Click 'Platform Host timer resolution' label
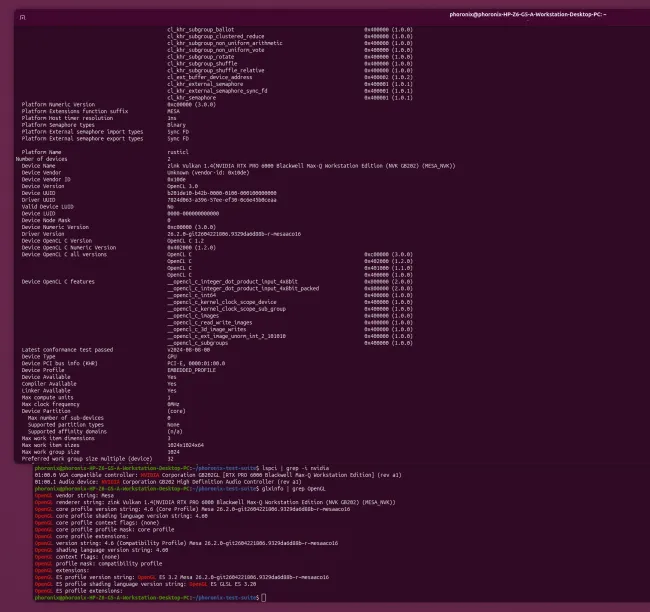The image size is (650, 612). coord(67,118)
